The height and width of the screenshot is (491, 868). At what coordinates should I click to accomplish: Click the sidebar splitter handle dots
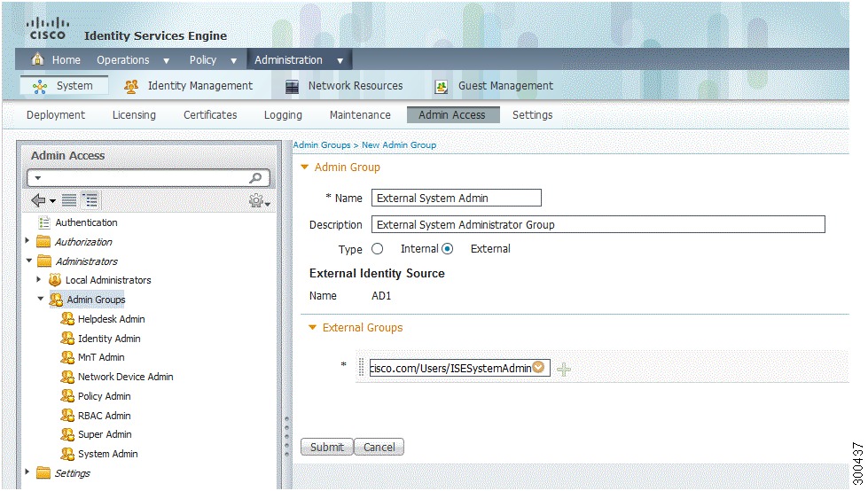tap(286, 436)
